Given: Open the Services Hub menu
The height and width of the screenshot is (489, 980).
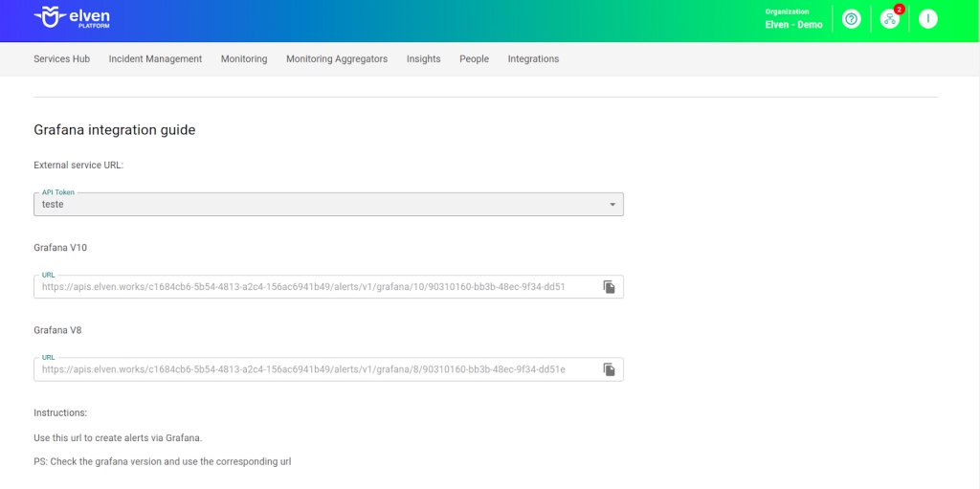Looking at the screenshot, I should tap(61, 59).
